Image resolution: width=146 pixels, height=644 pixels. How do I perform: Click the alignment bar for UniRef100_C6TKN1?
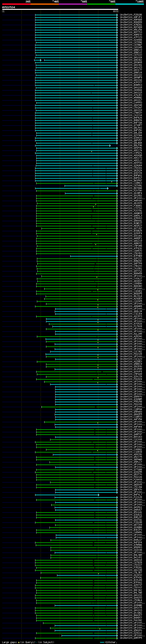(x=91, y=186)
